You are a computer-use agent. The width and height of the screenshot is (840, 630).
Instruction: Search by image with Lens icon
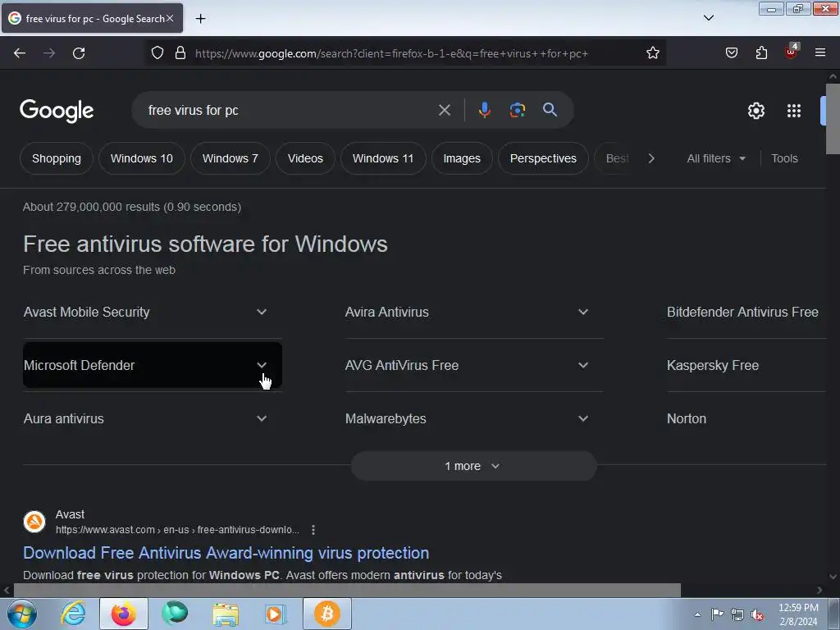point(517,110)
